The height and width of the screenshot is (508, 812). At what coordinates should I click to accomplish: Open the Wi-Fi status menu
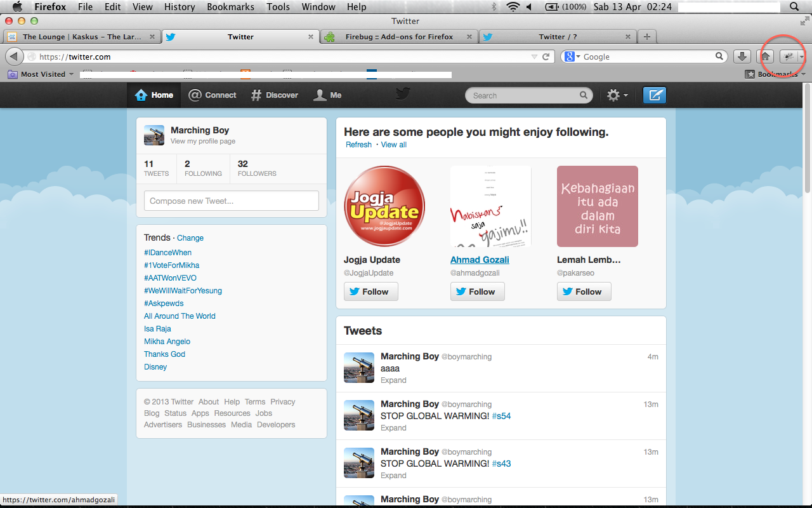tap(513, 6)
